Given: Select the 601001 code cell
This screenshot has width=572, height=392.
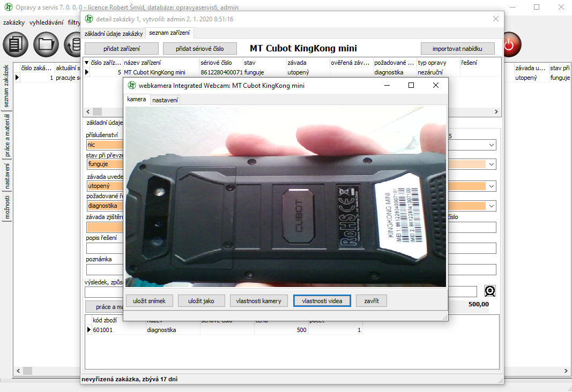Looking at the screenshot, I should pyautogui.click(x=118, y=330).
